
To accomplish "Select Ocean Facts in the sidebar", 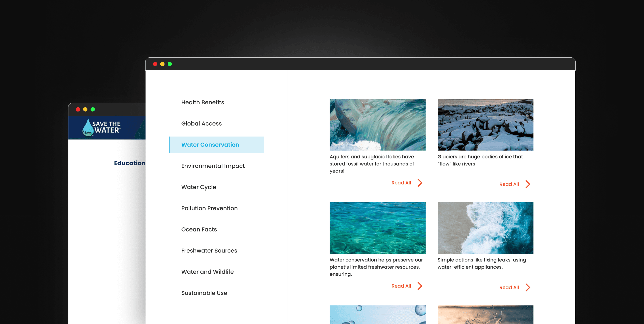I will [x=199, y=229].
